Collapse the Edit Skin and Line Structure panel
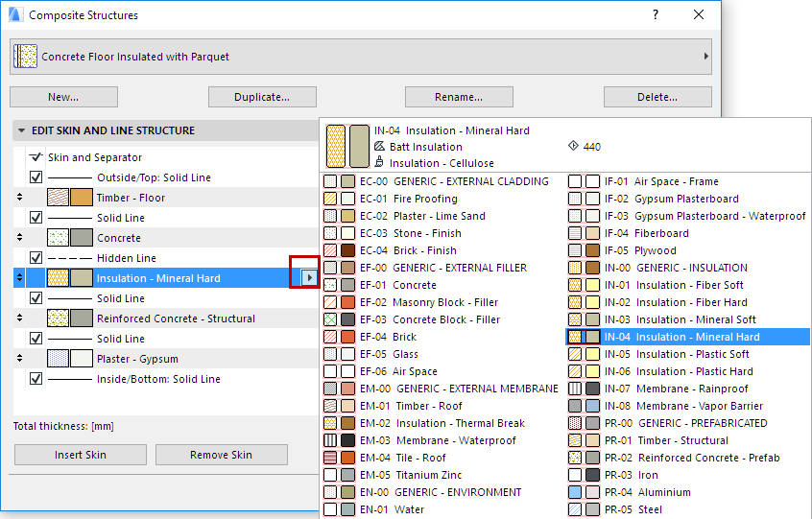This screenshot has width=812, height=519. (21, 130)
